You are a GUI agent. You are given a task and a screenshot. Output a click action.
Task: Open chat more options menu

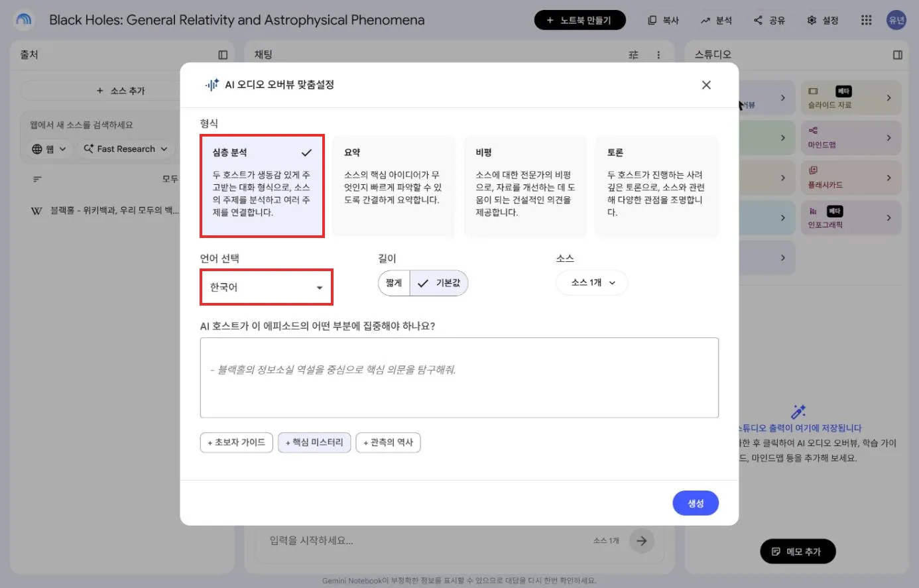(658, 55)
